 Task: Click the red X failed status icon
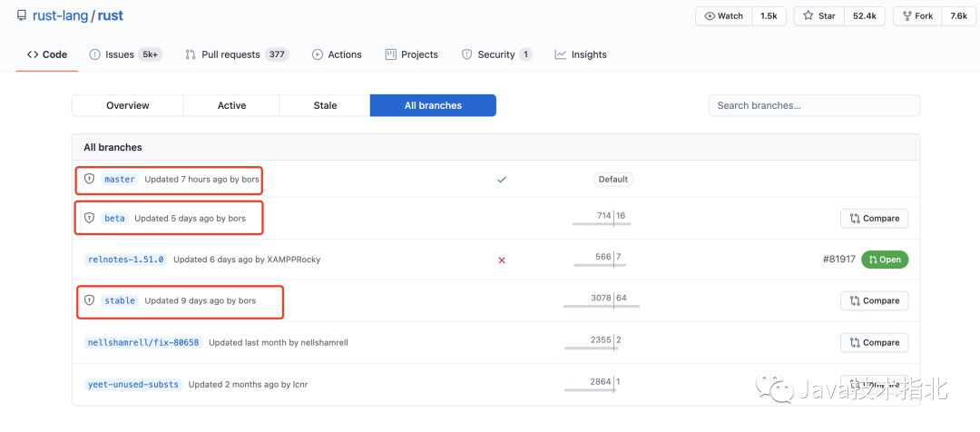[502, 260]
